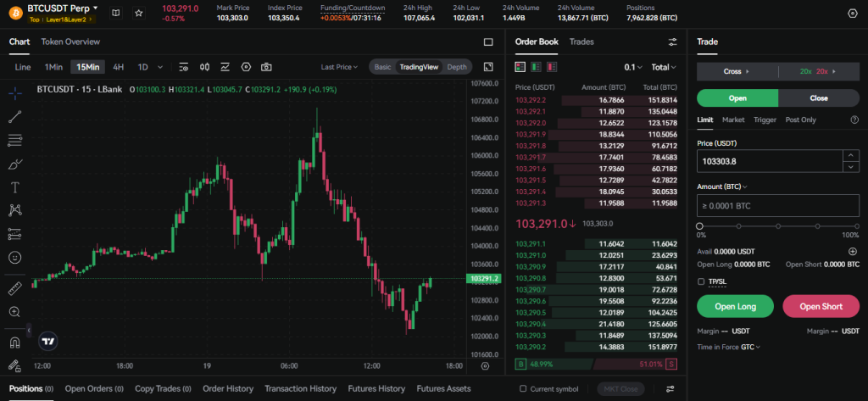Enable the TP/SL checkbox

pos(701,282)
